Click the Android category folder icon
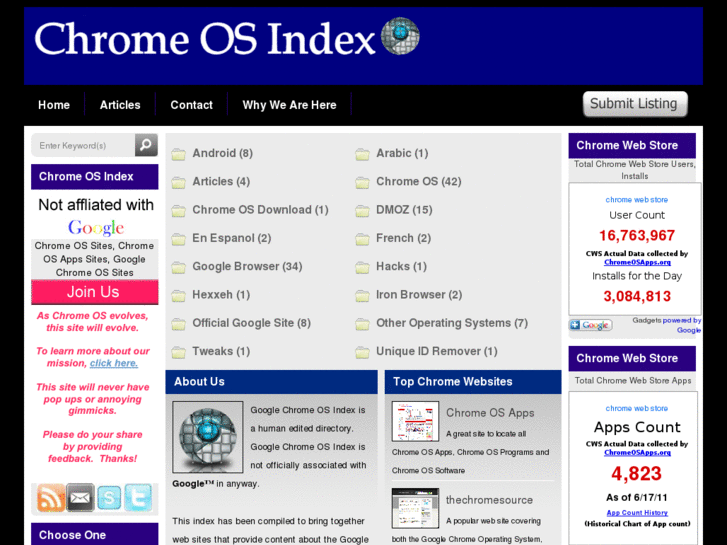Image resolution: width=727 pixels, height=545 pixels. click(x=179, y=154)
